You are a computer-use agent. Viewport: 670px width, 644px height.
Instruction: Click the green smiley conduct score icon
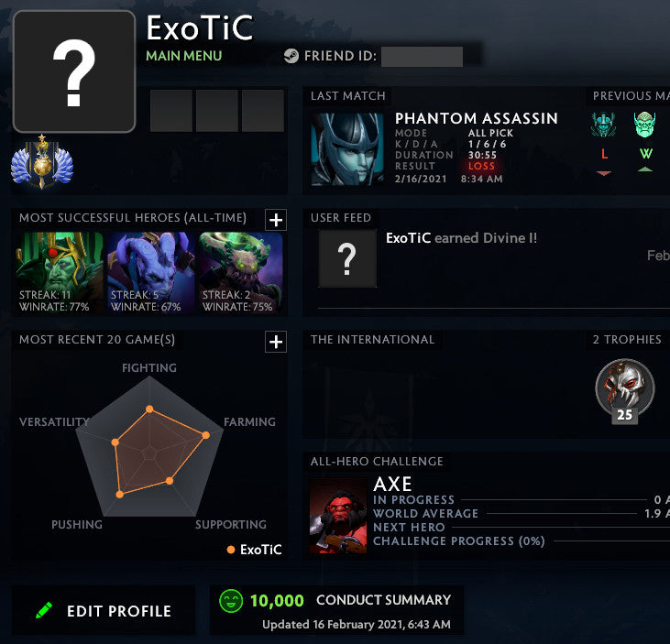click(x=231, y=601)
